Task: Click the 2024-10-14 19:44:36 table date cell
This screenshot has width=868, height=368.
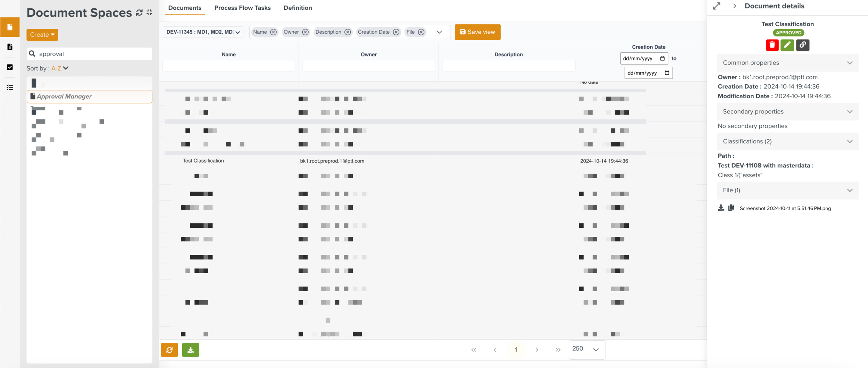Action: [x=604, y=161]
